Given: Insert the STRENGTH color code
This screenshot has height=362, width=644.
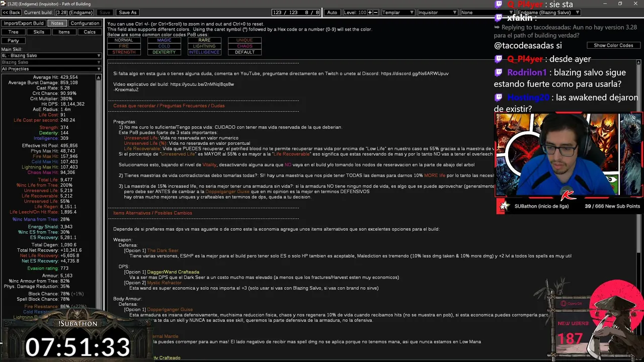Looking at the screenshot, I should [x=124, y=52].
